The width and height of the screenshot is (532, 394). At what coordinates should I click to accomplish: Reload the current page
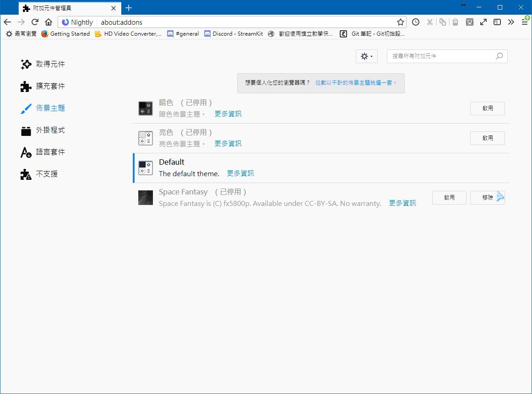(35, 22)
